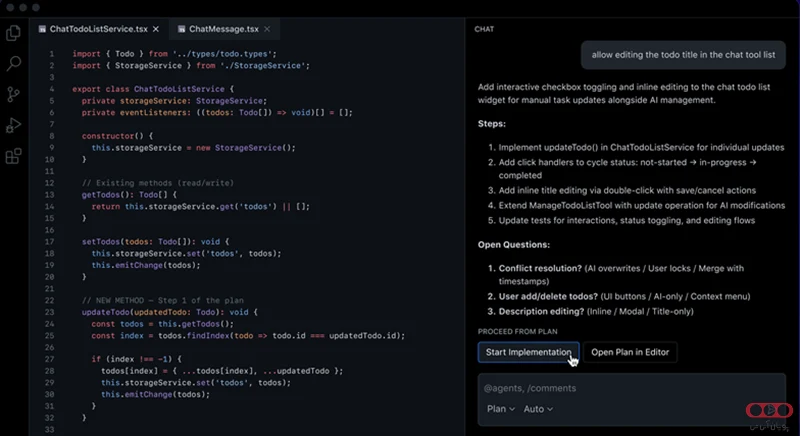Click 'const todos = this.getTodos();' line
This screenshot has height=436, width=800.
[162, 324]
